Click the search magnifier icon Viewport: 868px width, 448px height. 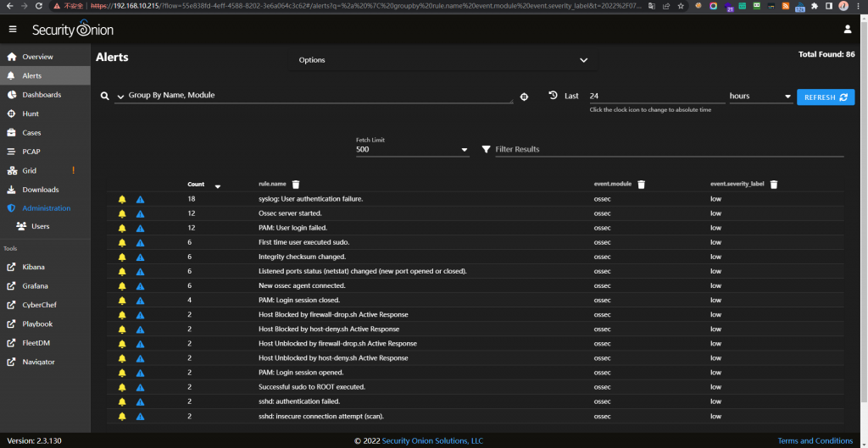click(104, 96)
